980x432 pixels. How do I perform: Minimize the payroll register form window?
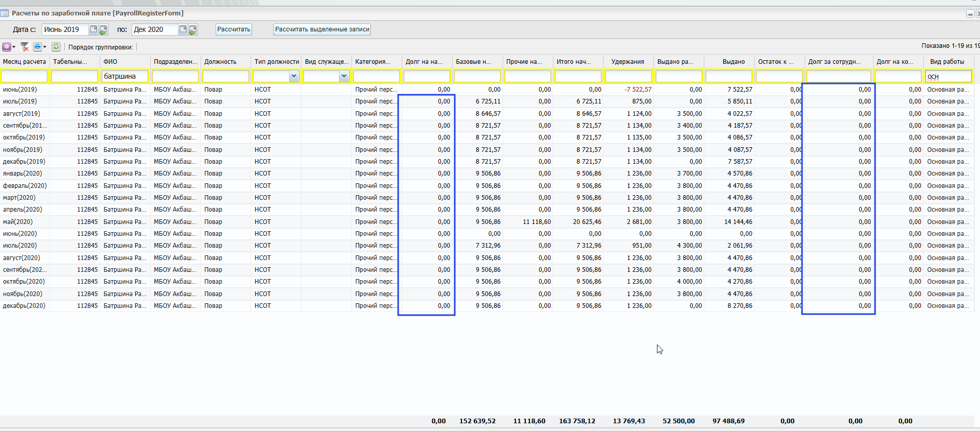pos(970,14)
